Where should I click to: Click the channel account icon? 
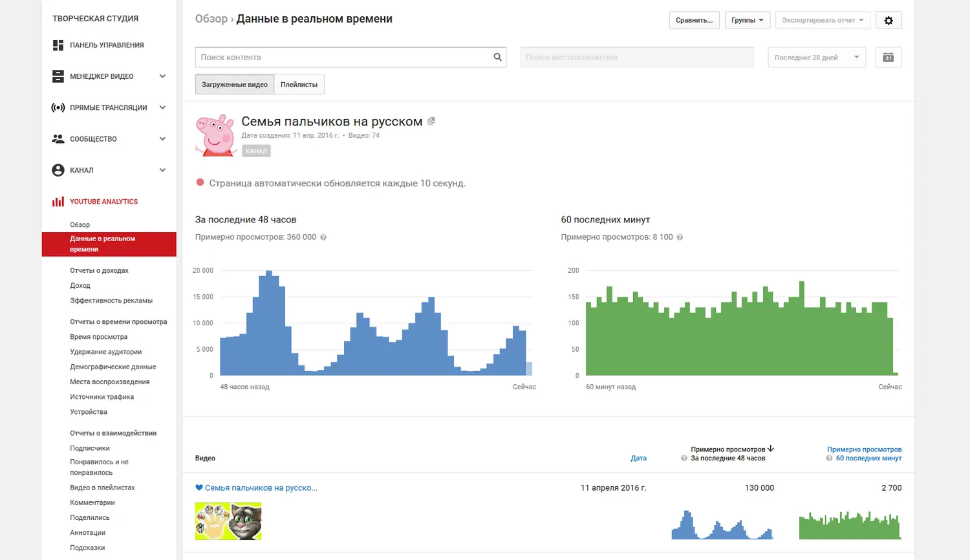pyautogui.click(x=58, y=170)
